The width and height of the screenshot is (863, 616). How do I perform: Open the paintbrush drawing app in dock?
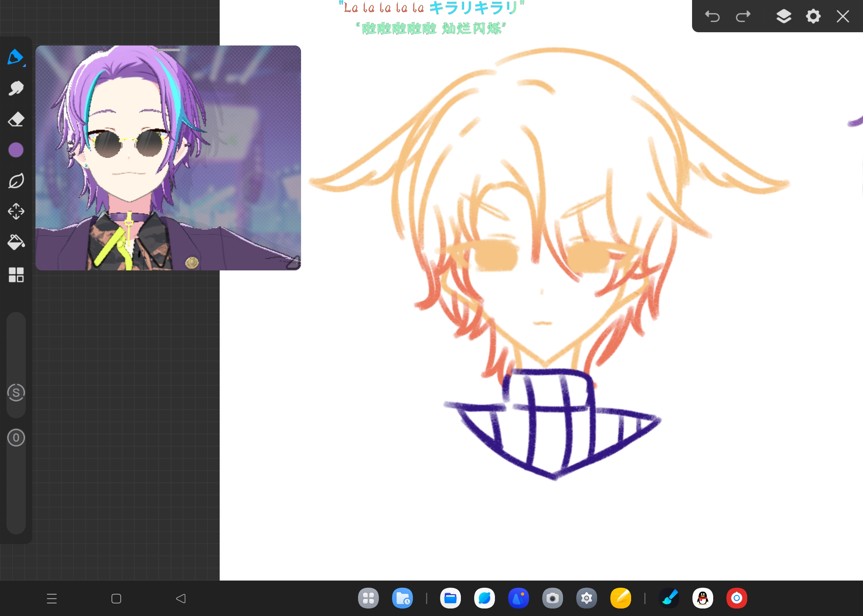[x=669, y=598]
